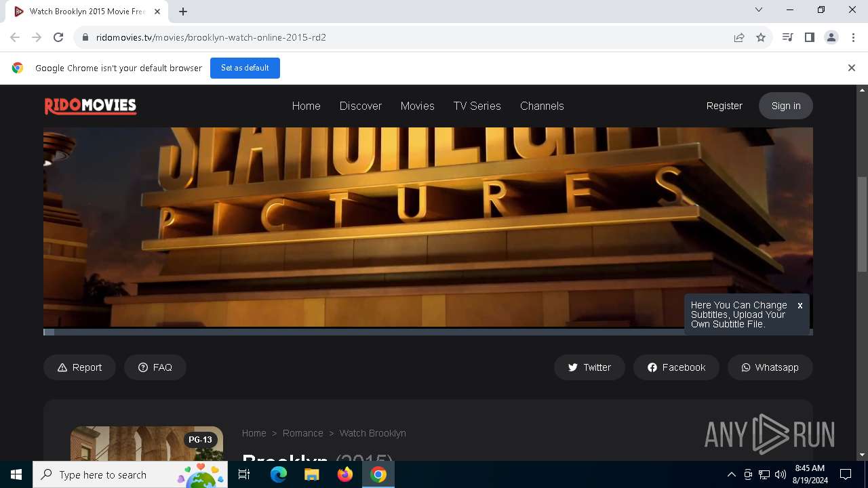Click the Chrome taskbar icon
Viewport: 868px width, 488px height.
click(x=378, y=474)
